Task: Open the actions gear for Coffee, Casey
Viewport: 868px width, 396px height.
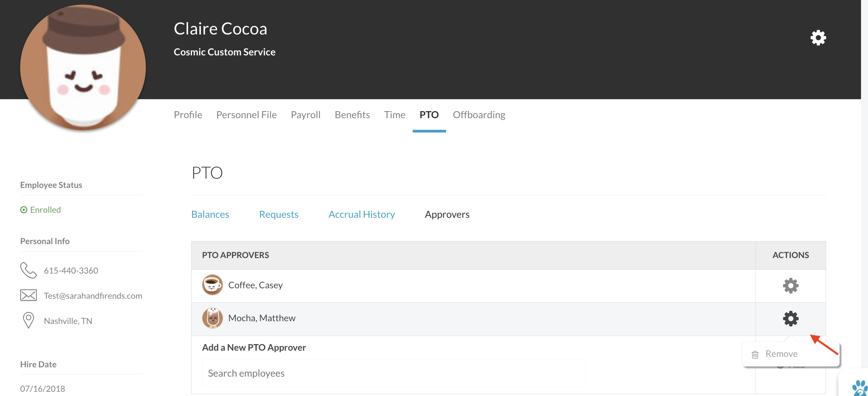Action: point(790,286)
